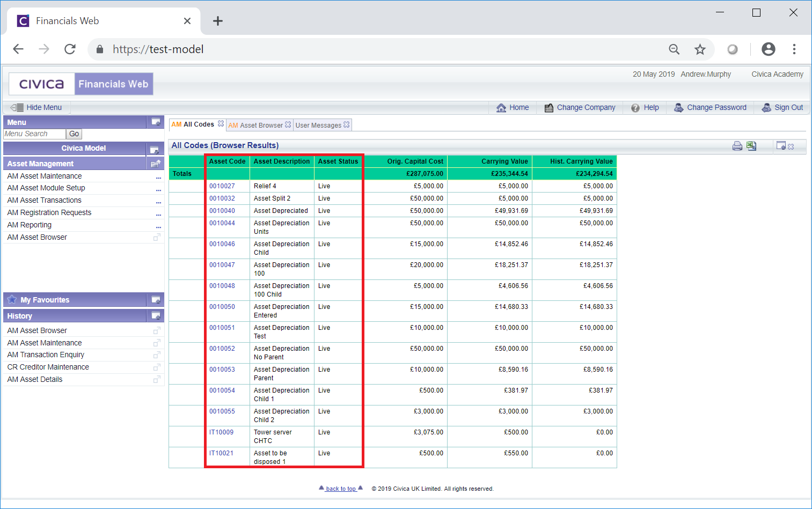The height and width of the screenshot is (509, 812).
Task: Click the Civica Model header icon
Action: coord(154,150)
